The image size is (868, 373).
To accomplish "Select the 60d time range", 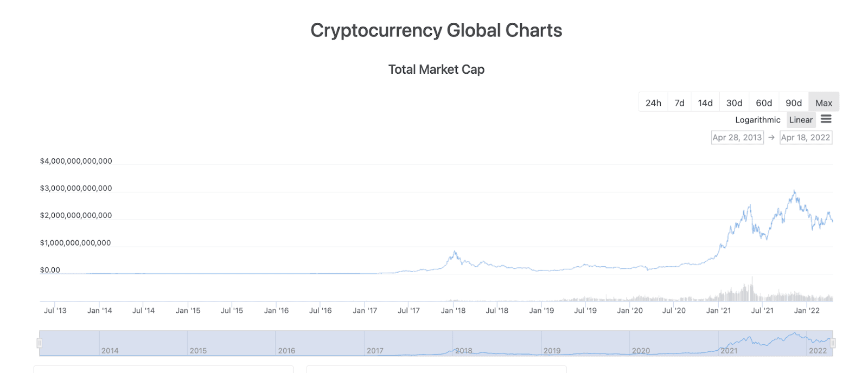I will pyautogui.click(x=764, y=102).
